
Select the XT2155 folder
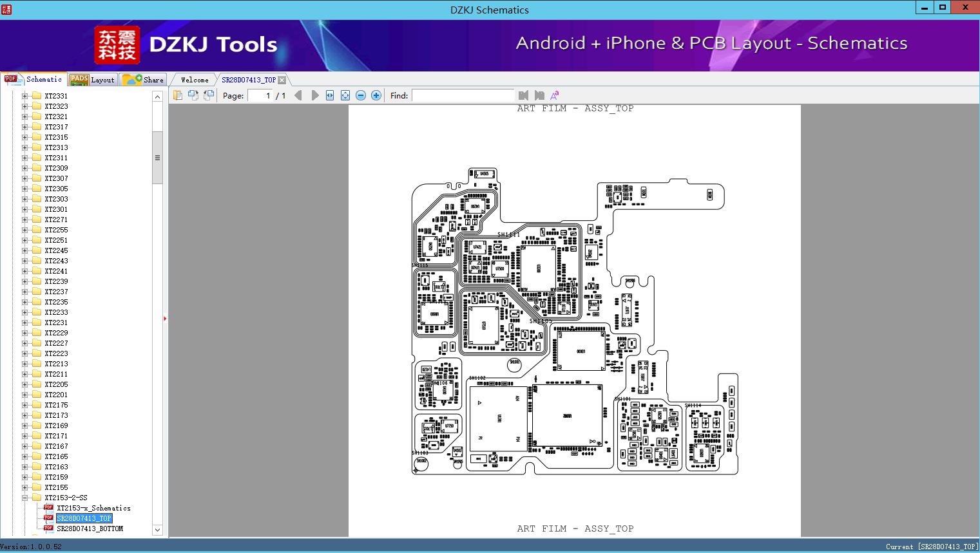tap(56, 487)
